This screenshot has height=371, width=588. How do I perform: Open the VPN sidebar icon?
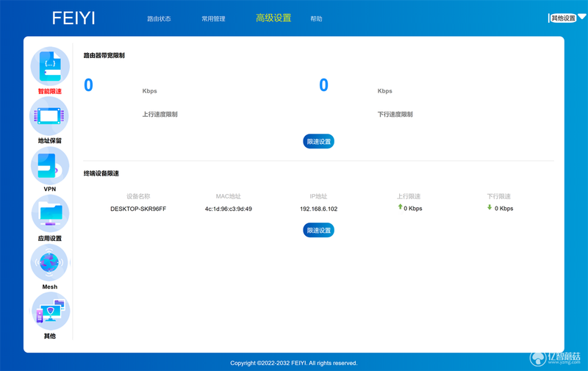point(50,165)
